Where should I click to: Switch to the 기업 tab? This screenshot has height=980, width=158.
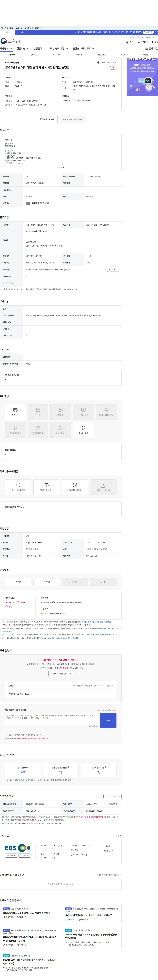point(23,32)
